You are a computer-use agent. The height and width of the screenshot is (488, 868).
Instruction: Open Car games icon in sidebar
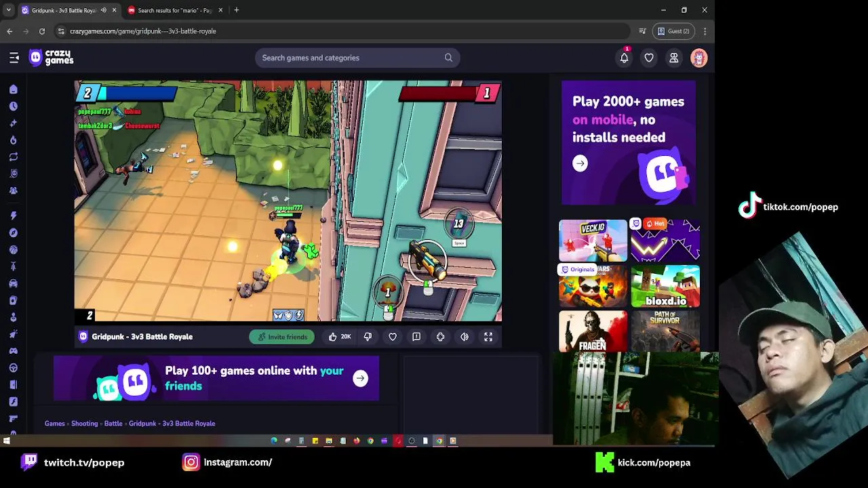pos(13,283)
